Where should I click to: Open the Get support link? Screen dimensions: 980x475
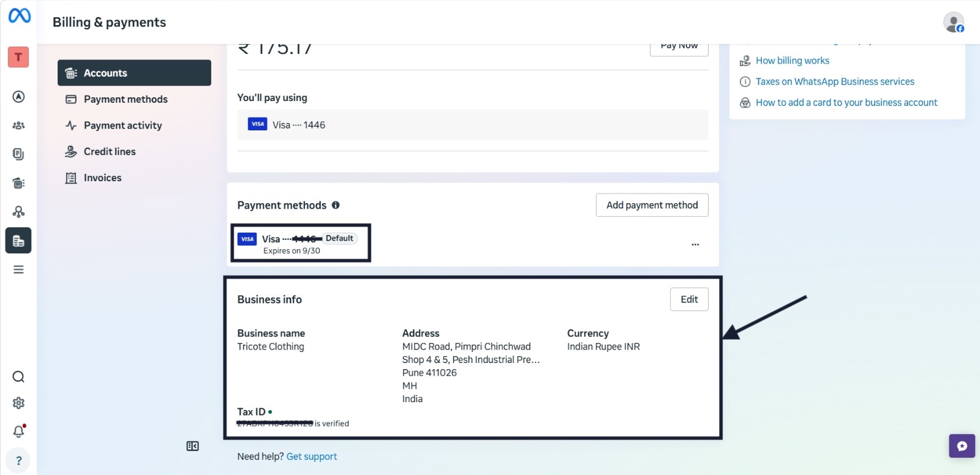coord(312,457)
